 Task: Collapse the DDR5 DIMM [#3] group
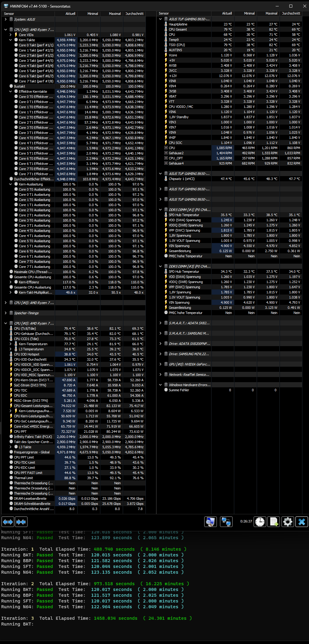point(161,266)
